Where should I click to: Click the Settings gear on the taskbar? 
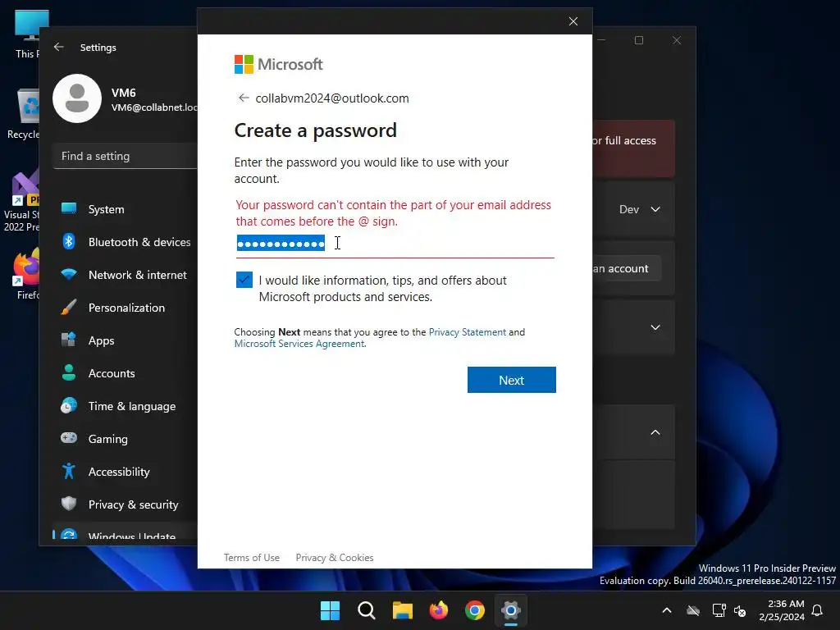click(511, 610)
